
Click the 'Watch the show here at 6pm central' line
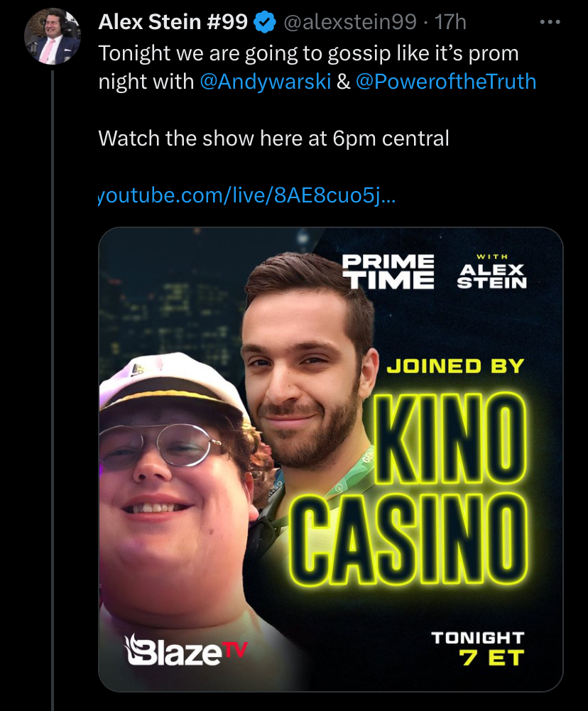(x=274, y=139)
